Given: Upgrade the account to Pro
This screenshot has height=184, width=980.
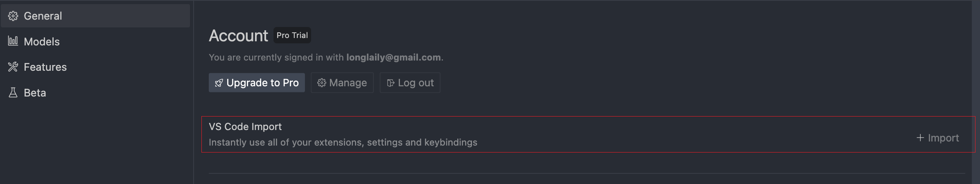Looking at the screenshot, I should tap(257, 83).
